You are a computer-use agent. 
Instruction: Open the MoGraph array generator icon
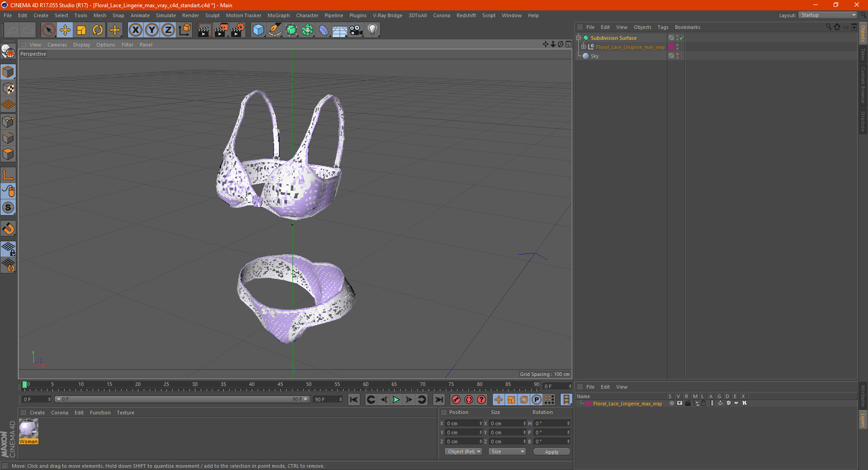pyautogui.click(x=307, y=30)
